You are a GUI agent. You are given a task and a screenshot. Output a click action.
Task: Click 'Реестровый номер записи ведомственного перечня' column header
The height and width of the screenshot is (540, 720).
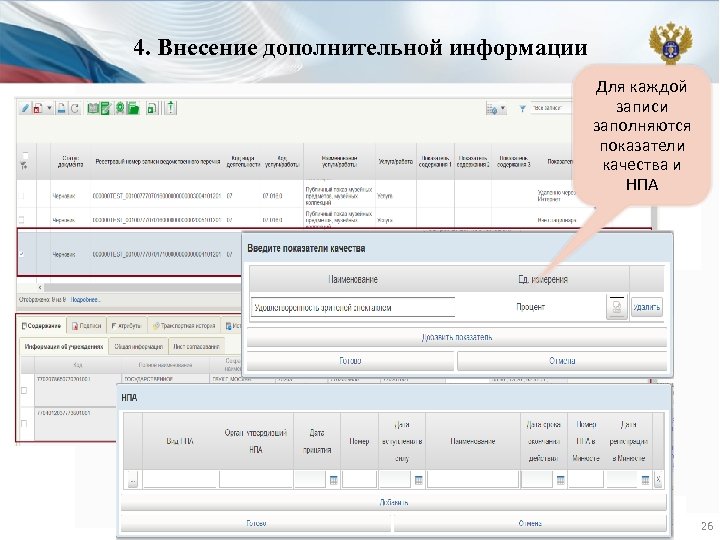coord(158,162)
